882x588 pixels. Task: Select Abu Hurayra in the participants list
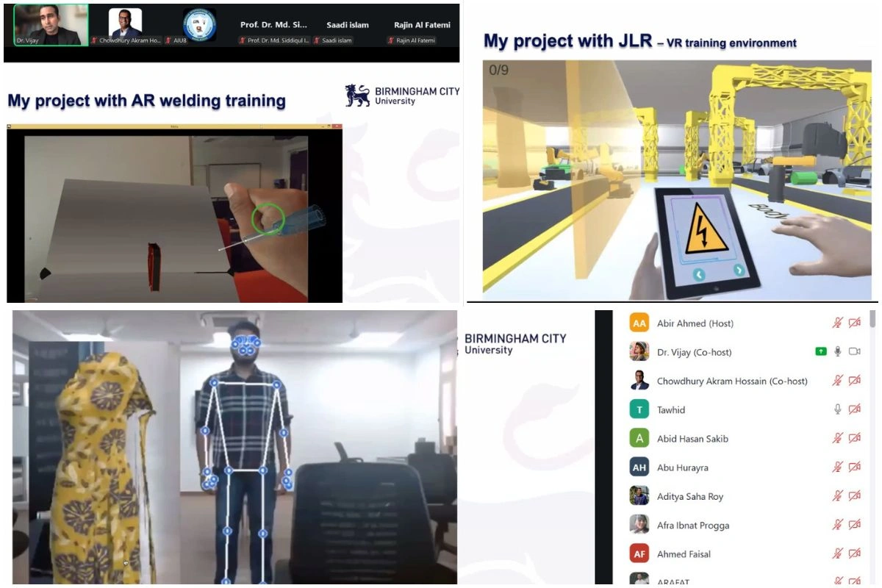pos(682,467)
